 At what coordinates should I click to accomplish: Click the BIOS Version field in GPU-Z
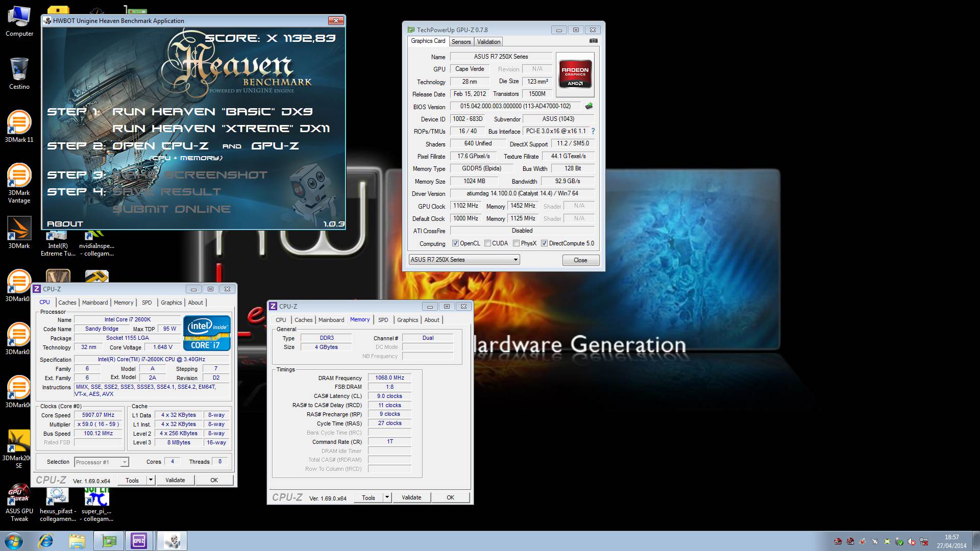click(x=515, y=106)
